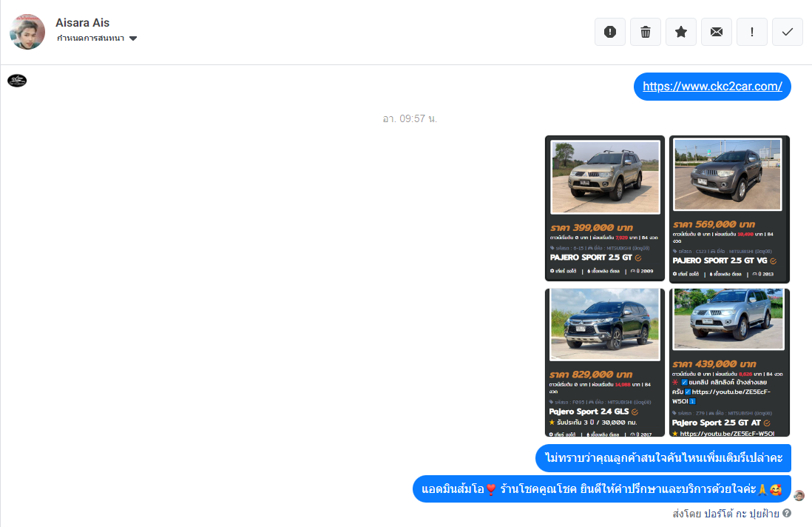Click the ส่งโดย ปอร์โต้ กะ ปุยฝ้าย label
Screen dimensions: 812x527
(x=725, y=514)
